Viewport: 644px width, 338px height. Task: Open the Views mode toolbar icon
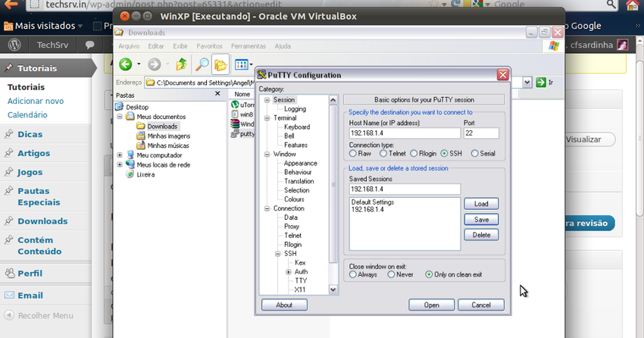241,64
